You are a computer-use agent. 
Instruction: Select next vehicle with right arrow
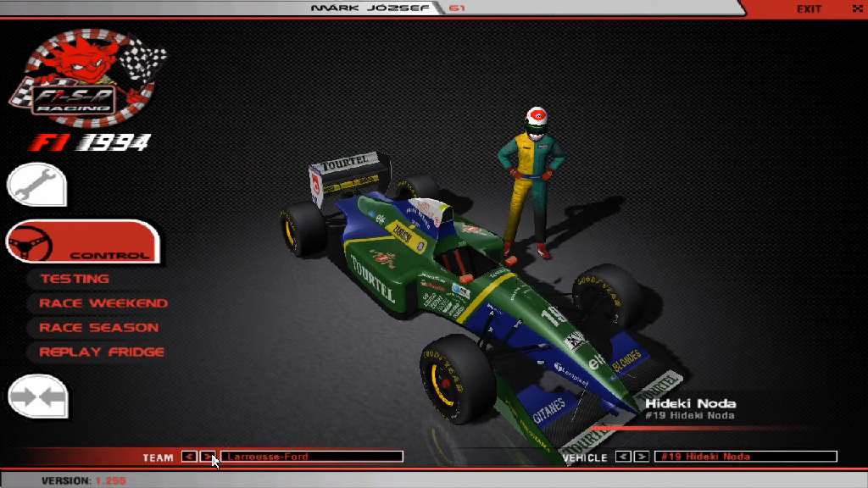point(641,457)
